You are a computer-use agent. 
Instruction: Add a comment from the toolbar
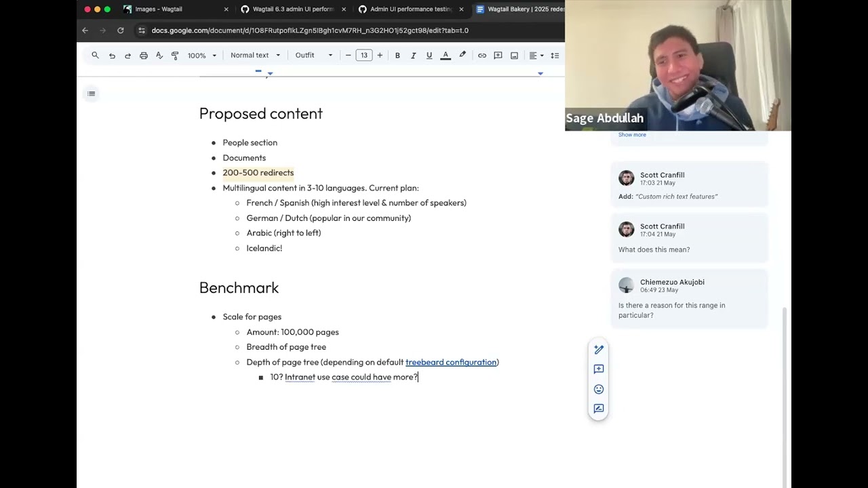[x=498, y=56]
